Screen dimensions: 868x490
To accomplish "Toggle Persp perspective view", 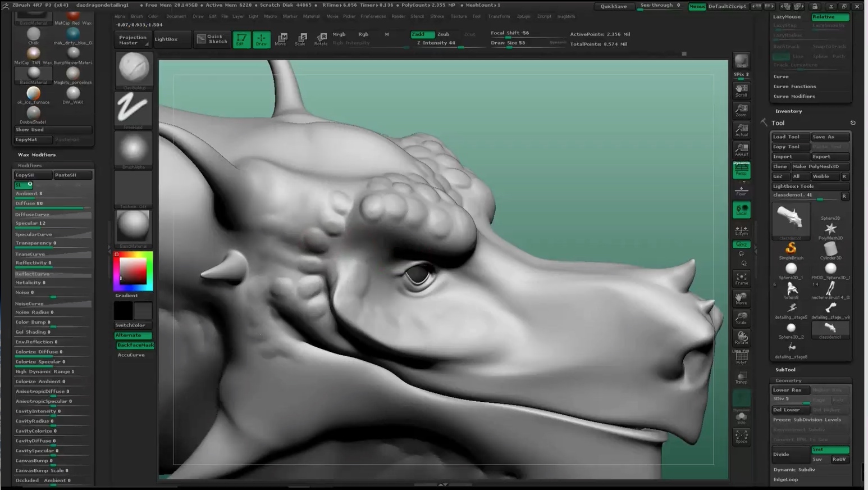I will click(x=741, y=170).
